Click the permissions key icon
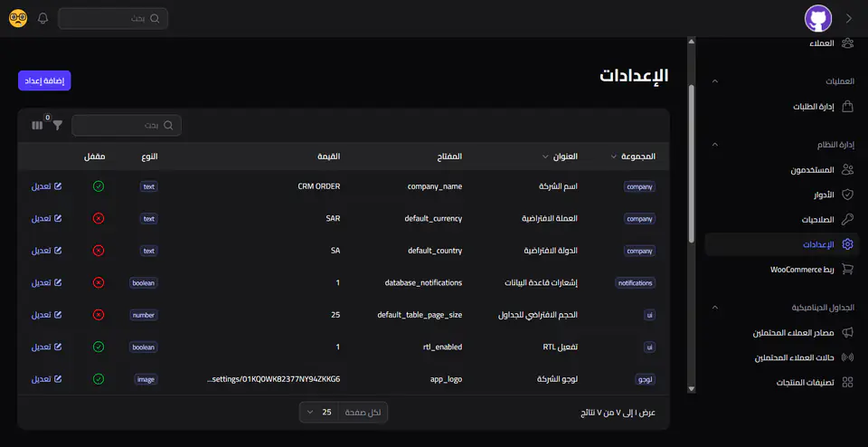Screen dimensions: 868x447 coord(847,219)
